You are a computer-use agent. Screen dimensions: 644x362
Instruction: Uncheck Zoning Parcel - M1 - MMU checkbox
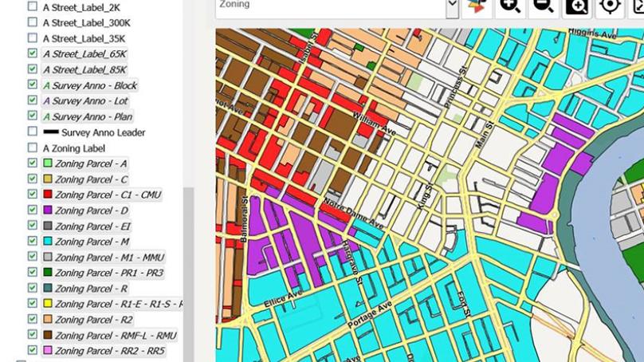tap(33, 257)
